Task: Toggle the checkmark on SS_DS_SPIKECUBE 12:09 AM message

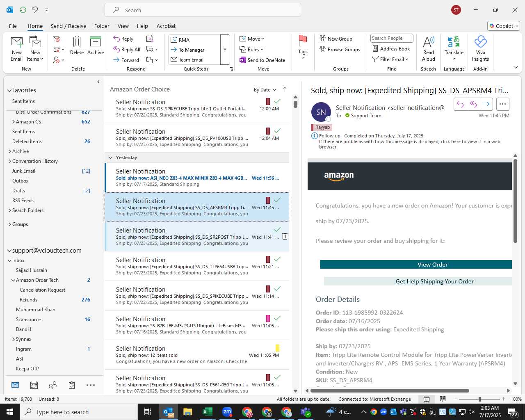Action: 277,101
